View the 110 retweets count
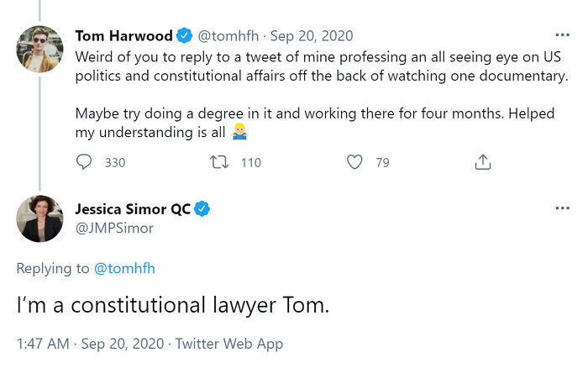 [x=250, y=162]
